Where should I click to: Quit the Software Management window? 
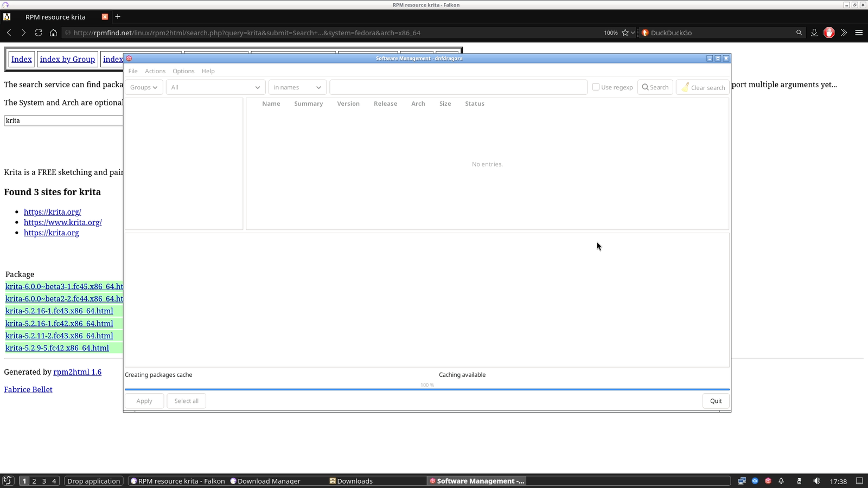point(716,401)
